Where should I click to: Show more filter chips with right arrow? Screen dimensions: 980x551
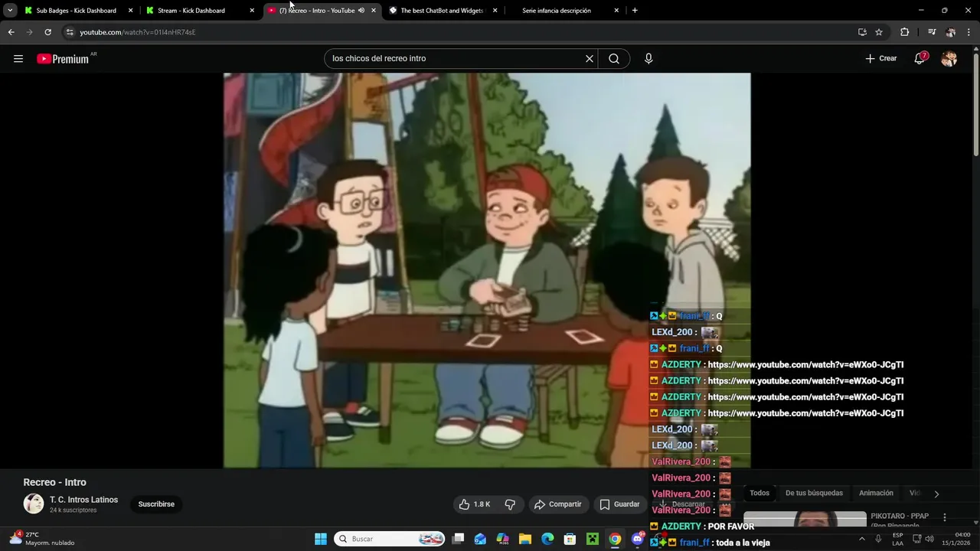[x=936, y=494]
